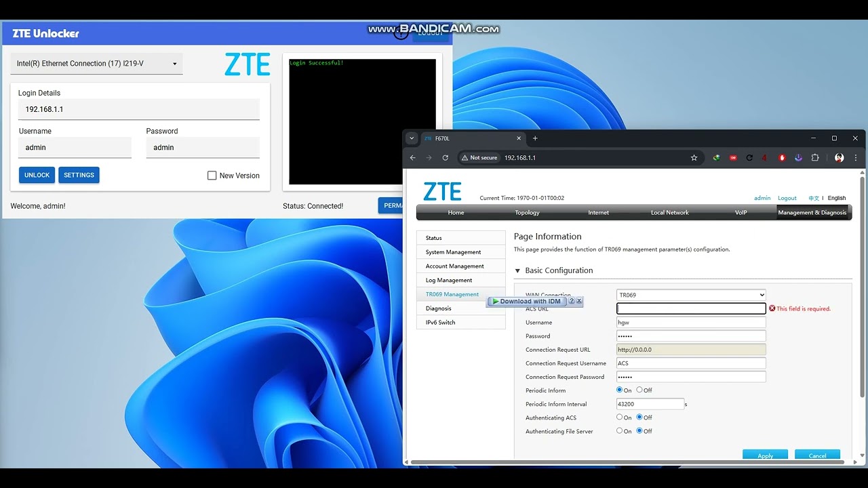Open the Chrome profile avatar
Screen dimensions: 868x488
click(840, 158)
